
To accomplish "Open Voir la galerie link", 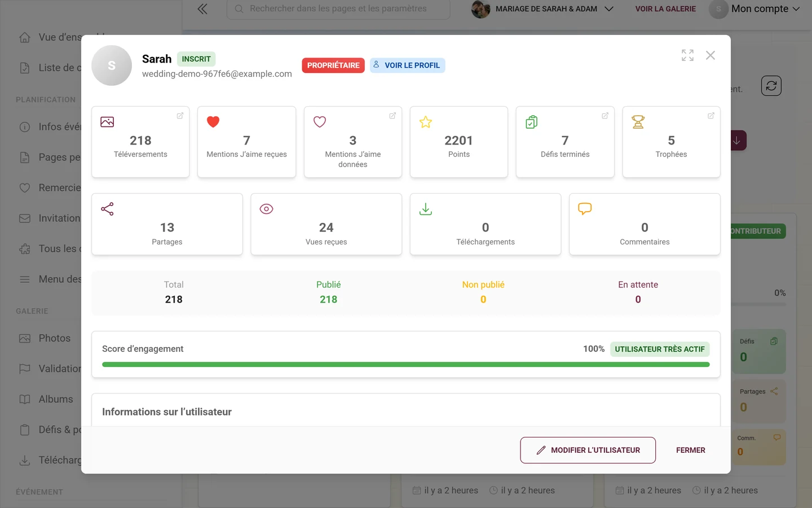I will [x=665, y=9].
